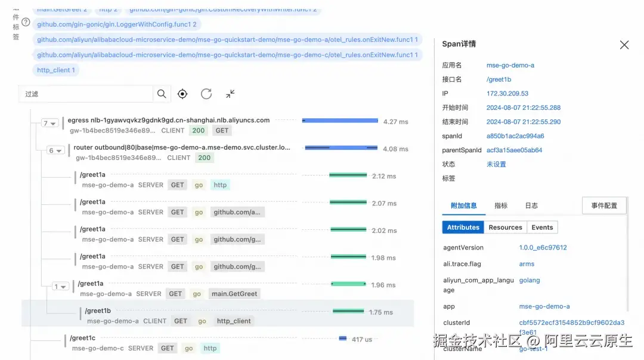The height and width of the screenshot is (360, 644).
Task: Click inside the 过滤 filter input field
Action: [83, 94]
